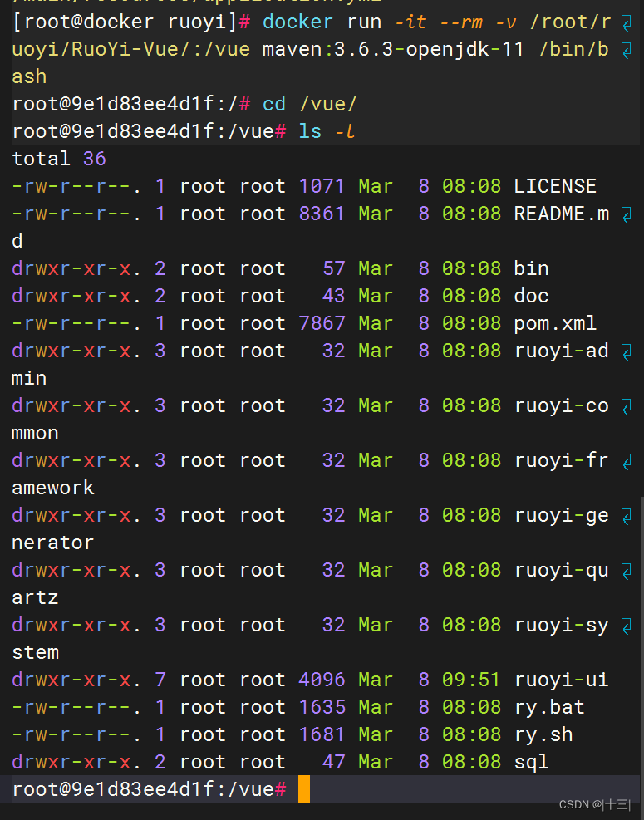Click the line-wrap arrow after ruoyi-qu
This screenshot has height=820, width=644.
pos(627,572)
